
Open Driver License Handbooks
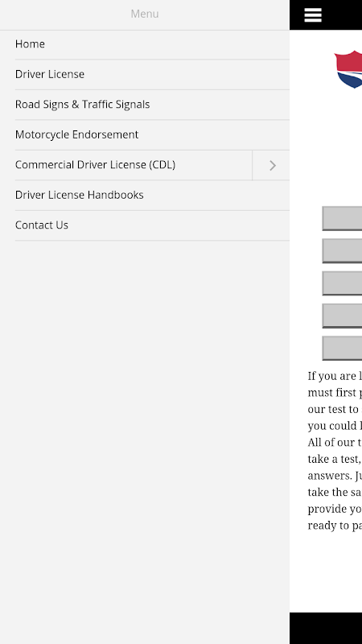coord(152,195)
